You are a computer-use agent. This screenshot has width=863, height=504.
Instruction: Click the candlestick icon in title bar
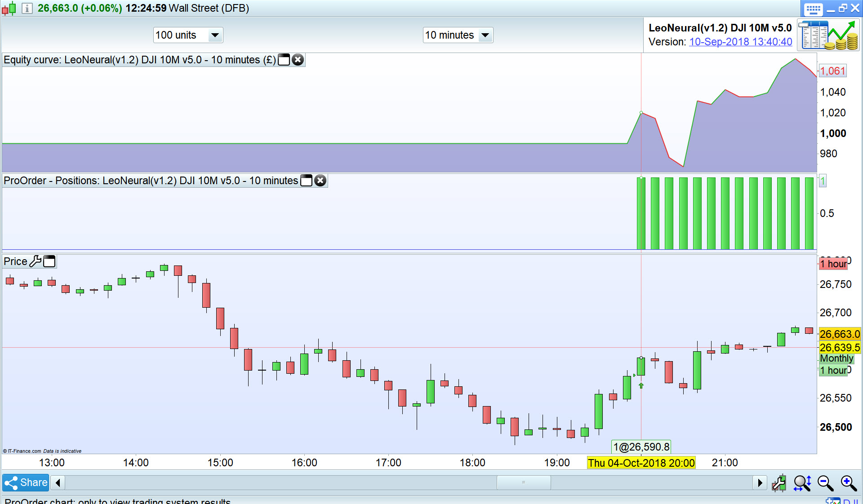click(9, 8)
